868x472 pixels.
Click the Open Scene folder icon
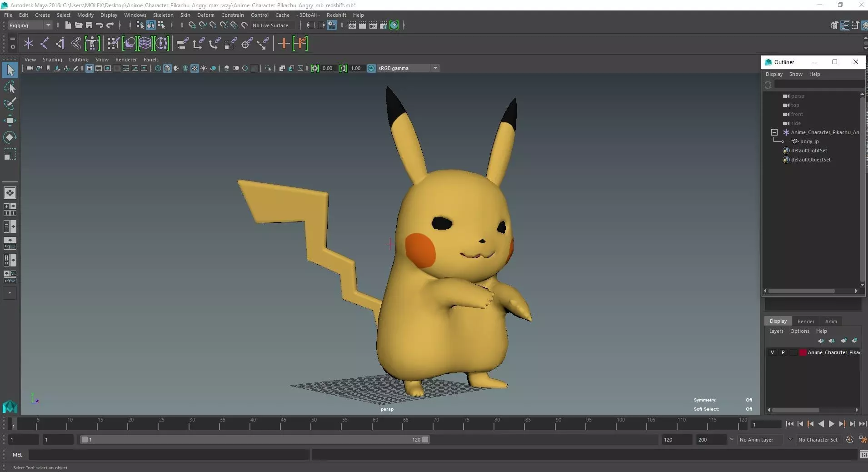[x=78, y=25]
